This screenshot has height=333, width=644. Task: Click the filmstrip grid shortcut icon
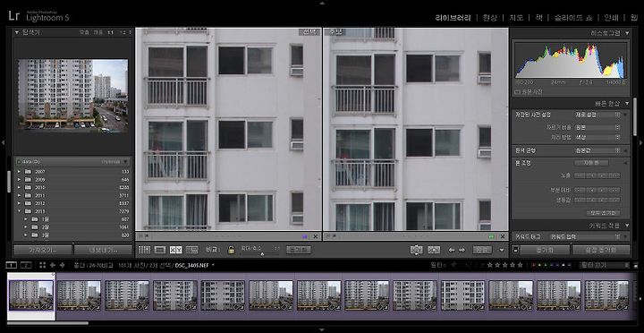pos(43,265)
